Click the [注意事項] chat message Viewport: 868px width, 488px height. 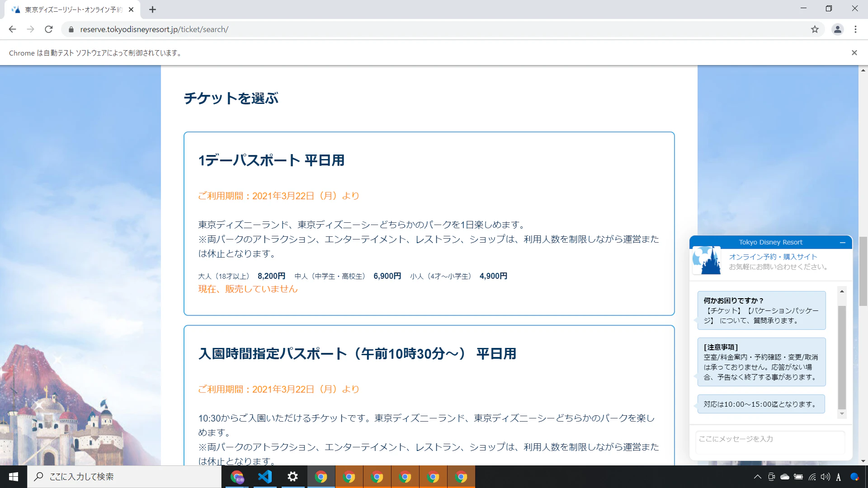point(761,362)
